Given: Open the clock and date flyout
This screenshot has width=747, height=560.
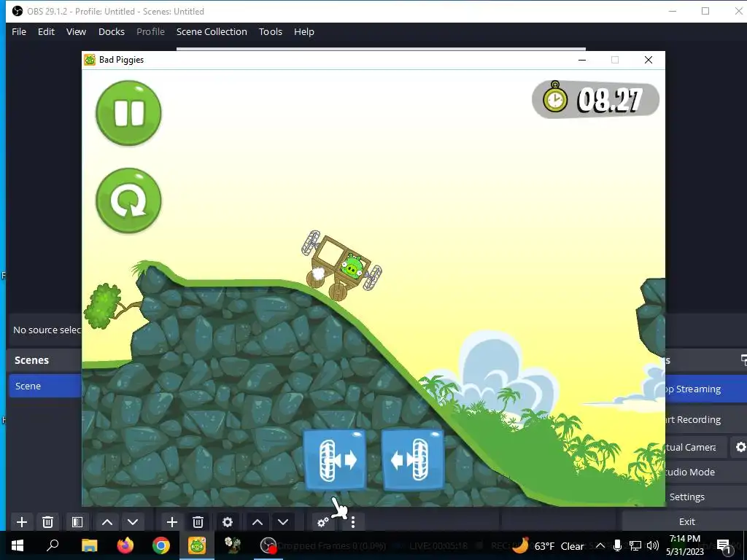Looking at the screenshot, I should 685,545.
